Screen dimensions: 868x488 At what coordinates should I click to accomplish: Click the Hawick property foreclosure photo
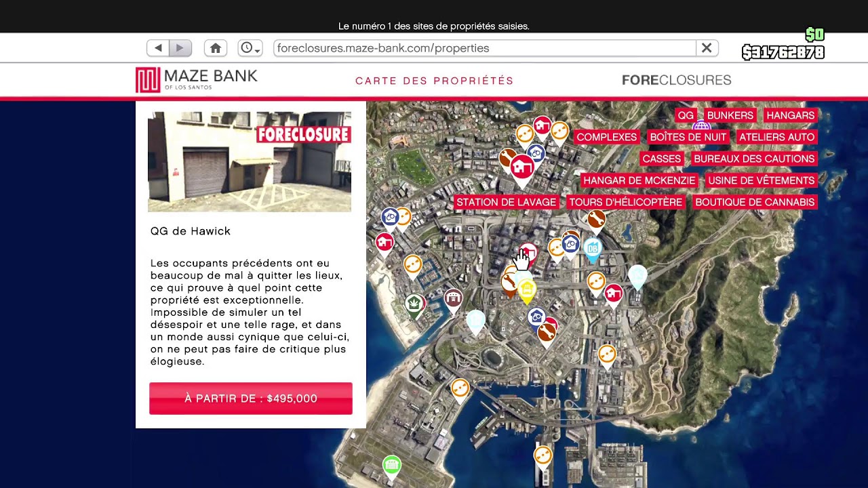click(x=250, y=162)
